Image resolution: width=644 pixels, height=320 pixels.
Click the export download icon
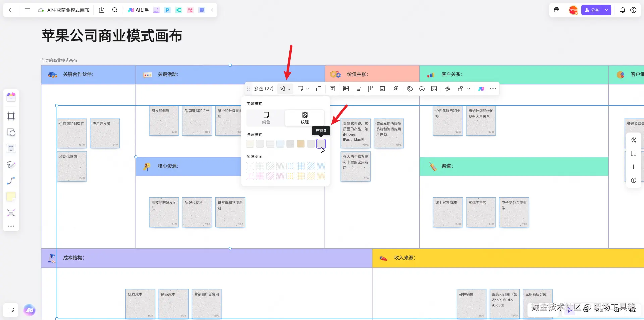pyautogui.click(x=102, y=10)
